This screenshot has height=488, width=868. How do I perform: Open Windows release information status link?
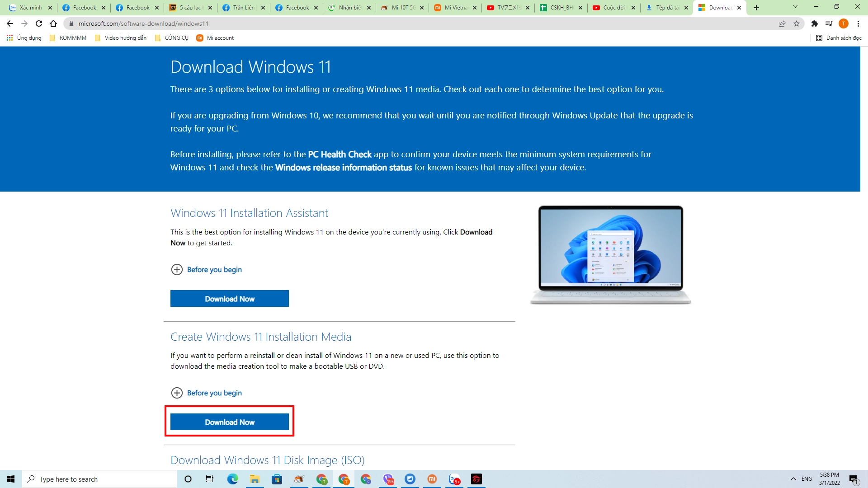343,168
